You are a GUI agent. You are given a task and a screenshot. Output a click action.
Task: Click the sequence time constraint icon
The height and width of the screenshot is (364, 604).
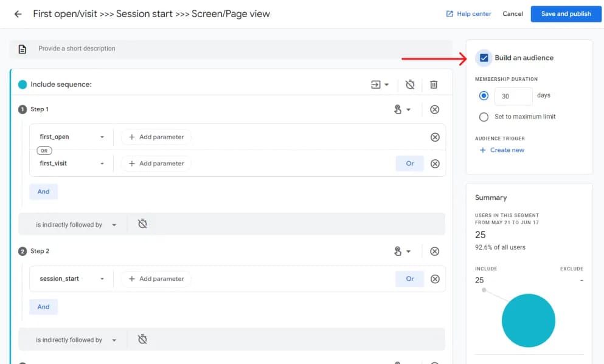coord(410,84)
